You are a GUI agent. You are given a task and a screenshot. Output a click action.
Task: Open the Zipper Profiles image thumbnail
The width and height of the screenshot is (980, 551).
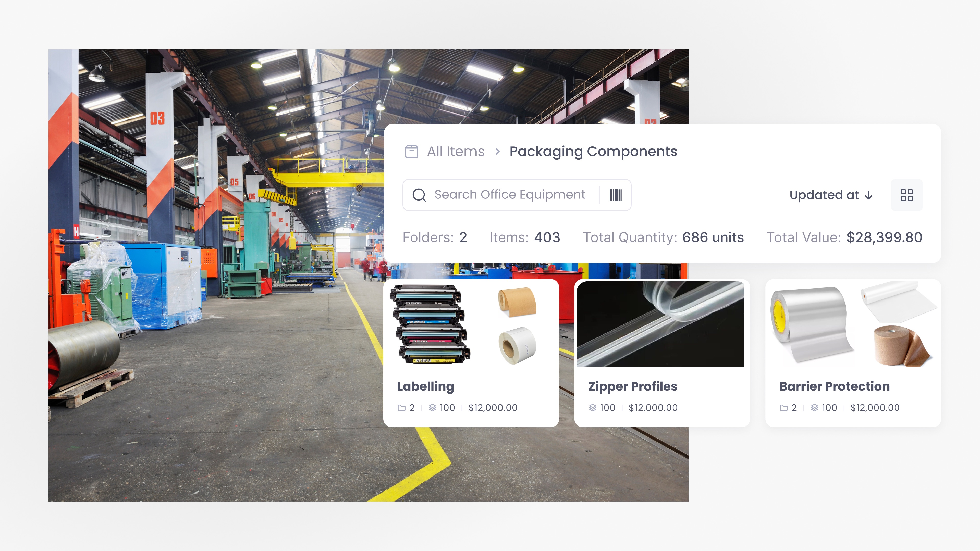pos(660,324)
